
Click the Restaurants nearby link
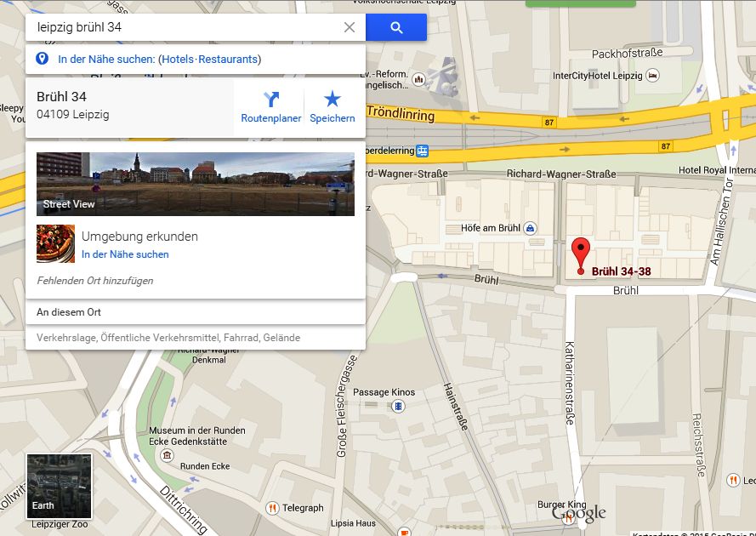pyautogui.click(x=228, y=60)
